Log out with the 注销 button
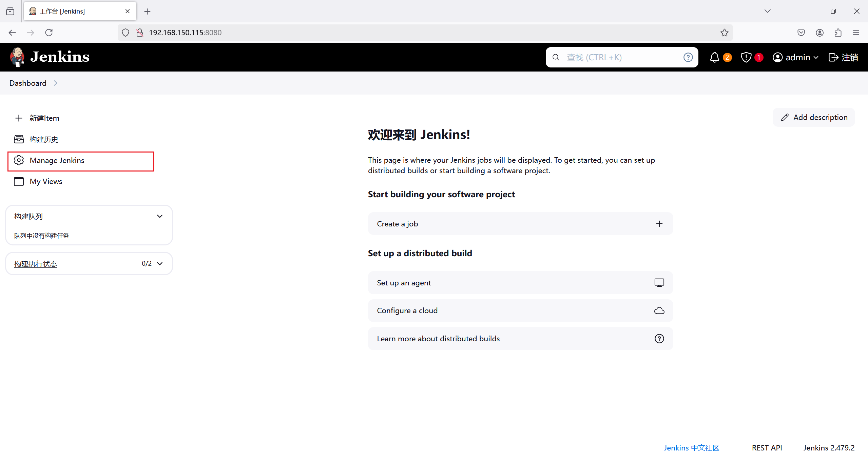 tap(843, 57)
